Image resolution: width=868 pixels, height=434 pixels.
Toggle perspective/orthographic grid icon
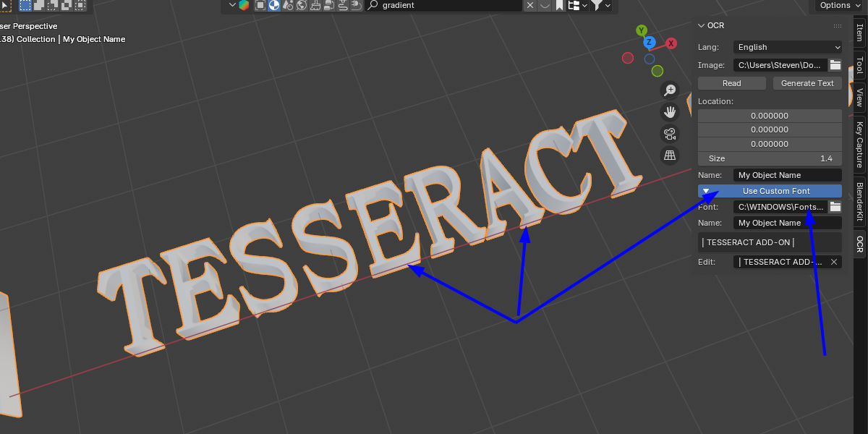(670, 155)
